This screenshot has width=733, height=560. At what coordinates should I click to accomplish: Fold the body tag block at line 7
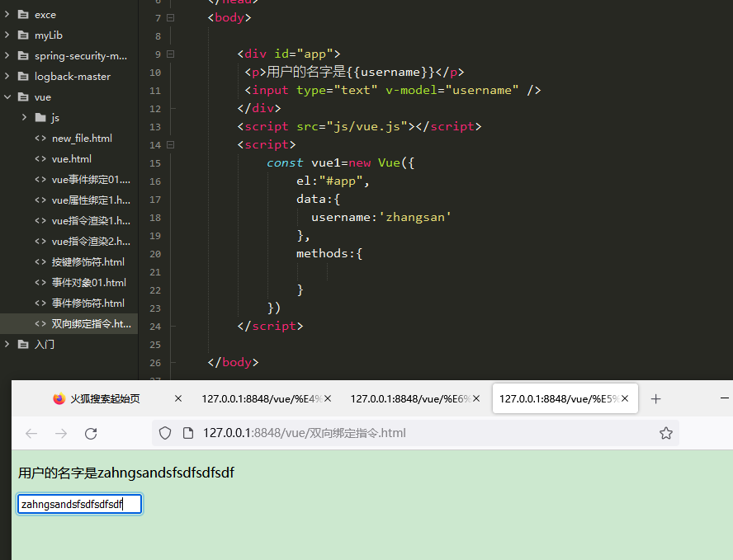pos(171,18)
